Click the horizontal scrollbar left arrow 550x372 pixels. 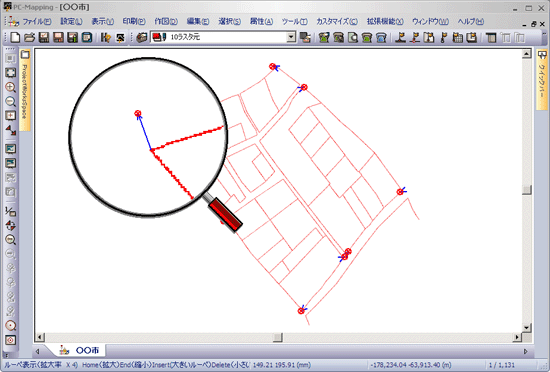click(x=40, y=337)
